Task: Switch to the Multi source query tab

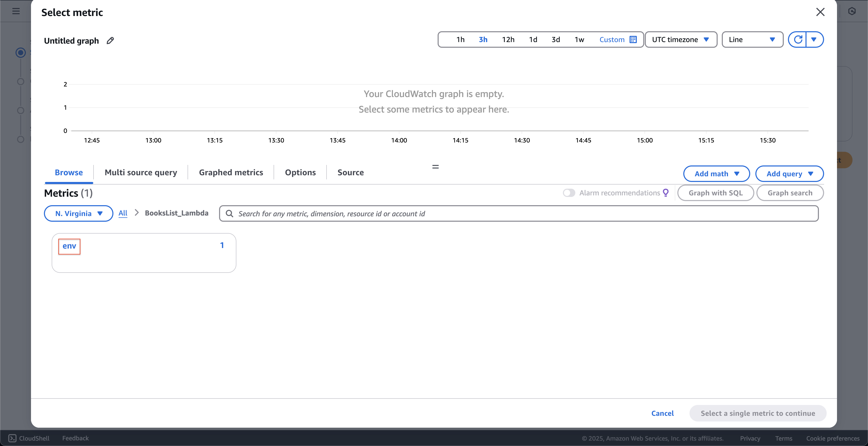Action: (141, 172)
